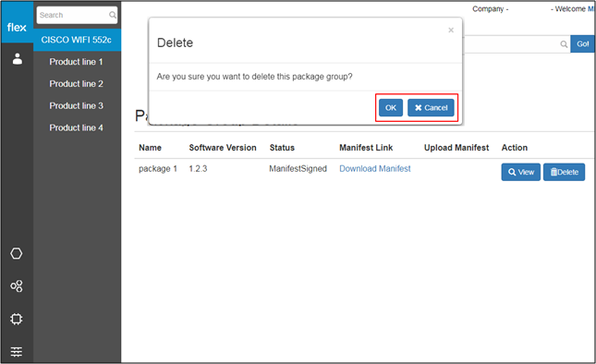Click the delete confirmation question text
The height and width of the screenshot is (364, 596).
point(254,77)
